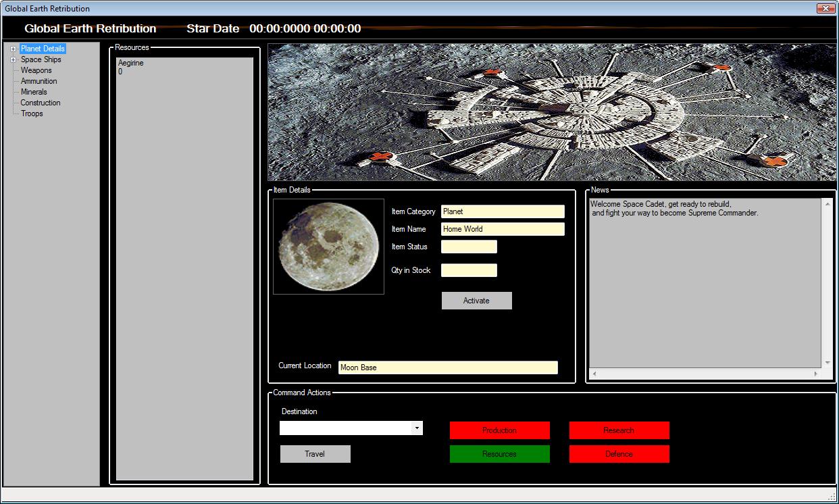The height and width of the screenshot is (504, 839).
Task: Expand the Planet Details tree node
Action: 12,48
